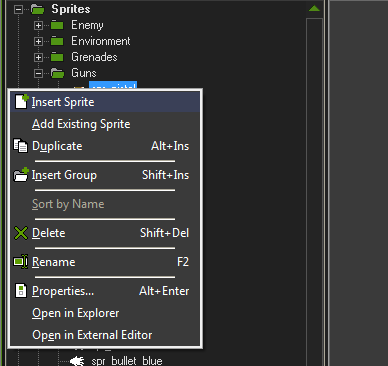Image resolution: width=388 pixels, height=366 pixels.
Task: Collapse the Guns group
Action: [38, 73]
